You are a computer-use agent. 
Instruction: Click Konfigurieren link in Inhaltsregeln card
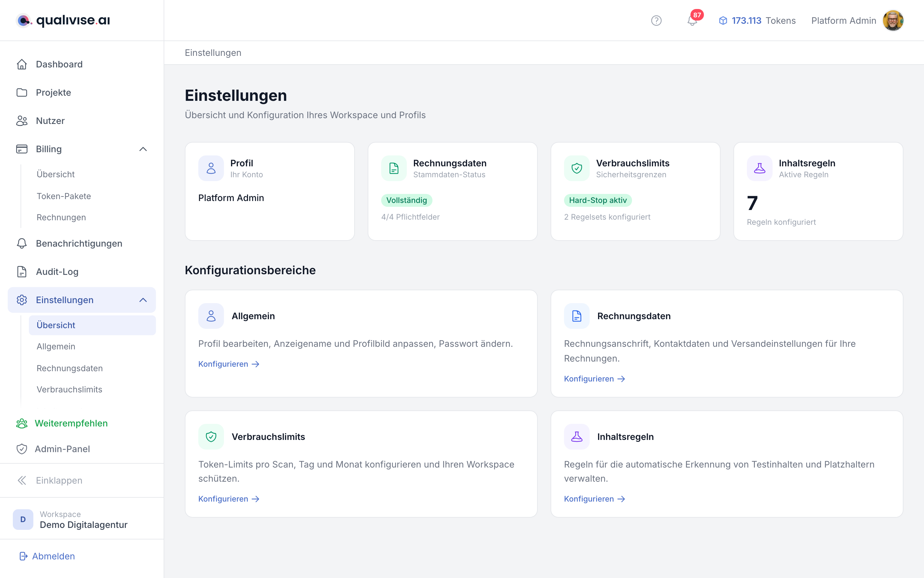coord(595,499)
